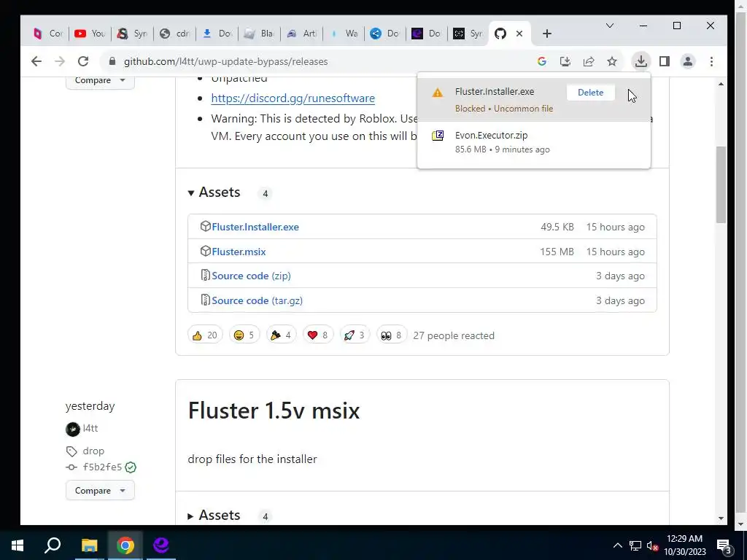The height and width of the screenshot is (560, 747).
Task: Click the scrollbar down arrow
Action: point(721,518)
